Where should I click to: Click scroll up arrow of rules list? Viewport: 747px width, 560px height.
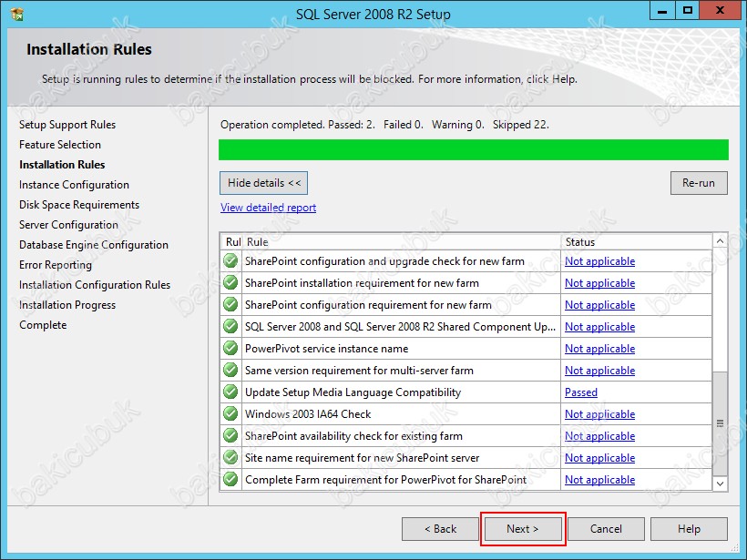[721, 241]
